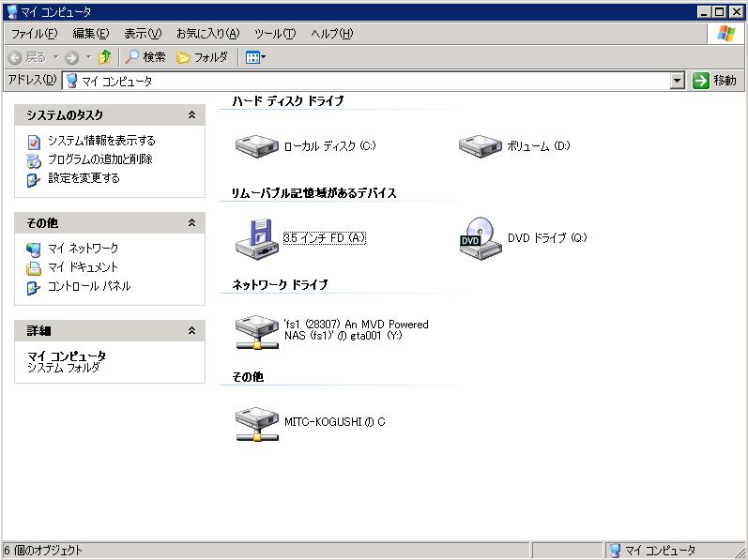Click the address bar field マイ コンピュータ

point(366,81)
